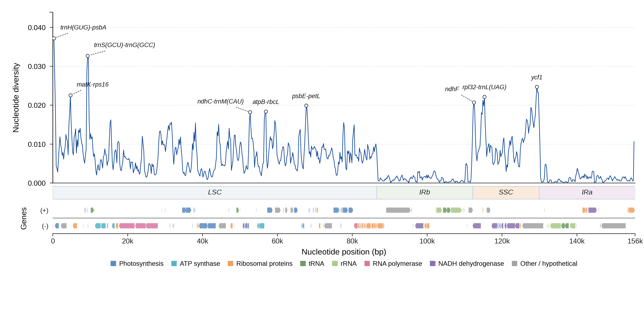Viewport: 644px width, 313px height.
Task: Click the '60k' x-axis tick label
Action: coord(277,241)
